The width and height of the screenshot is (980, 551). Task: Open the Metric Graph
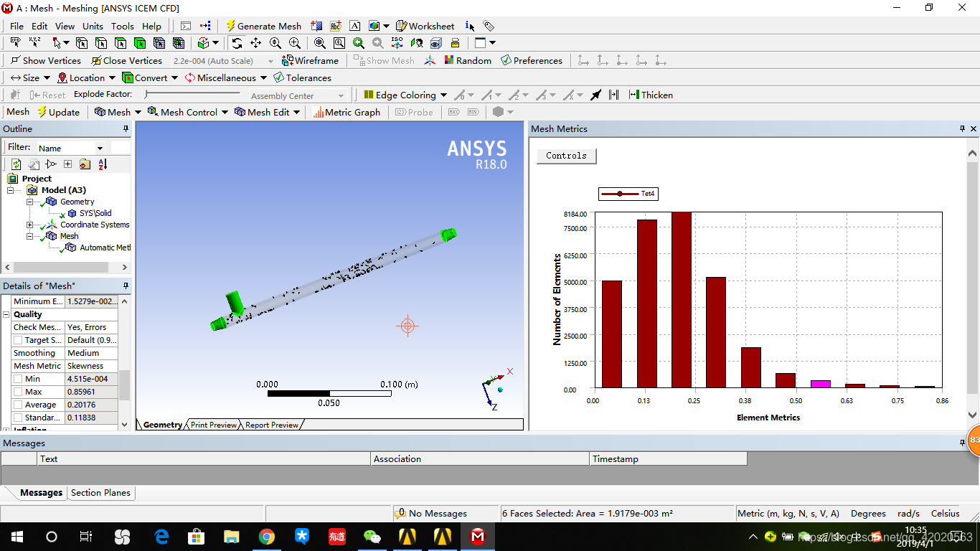point(347,112)
